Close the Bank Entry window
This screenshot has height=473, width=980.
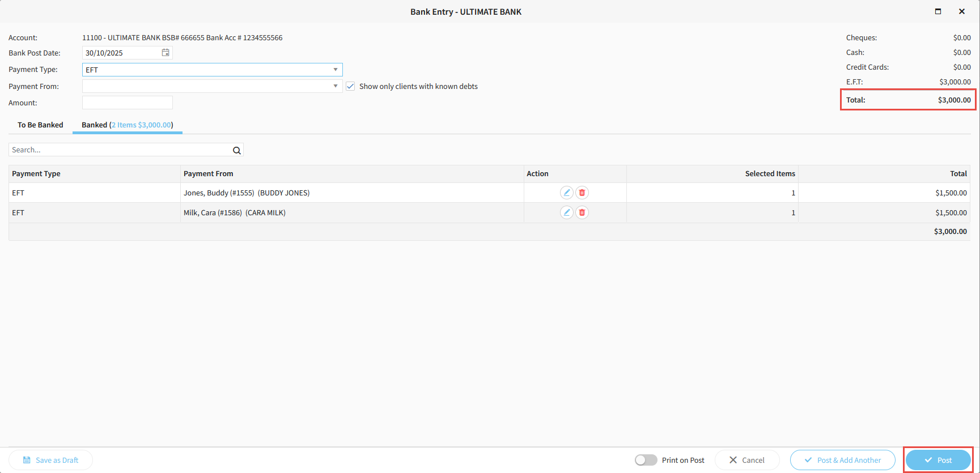point(962,11)
